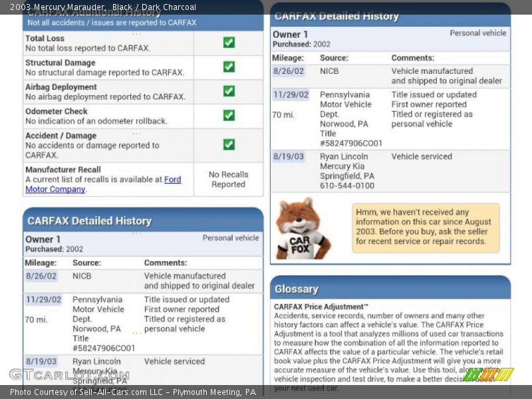Click the 'CARFAX Price Adjustment' glossary term
The width and height of the screenshot is (532, 399).
pyautogui.click(x=321, y=307)
